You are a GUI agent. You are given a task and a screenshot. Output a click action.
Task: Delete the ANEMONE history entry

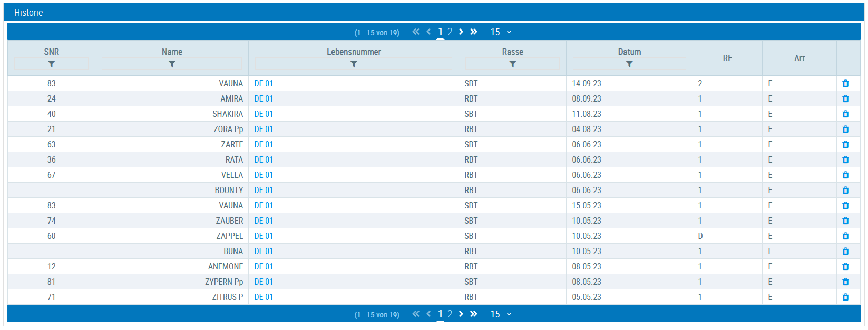coord(845,266)
